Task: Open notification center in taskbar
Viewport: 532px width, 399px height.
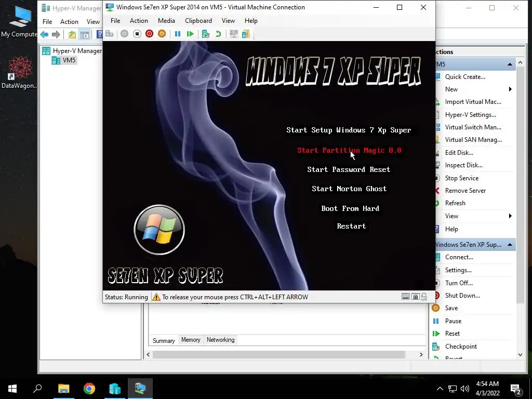Action: [516, 389]
